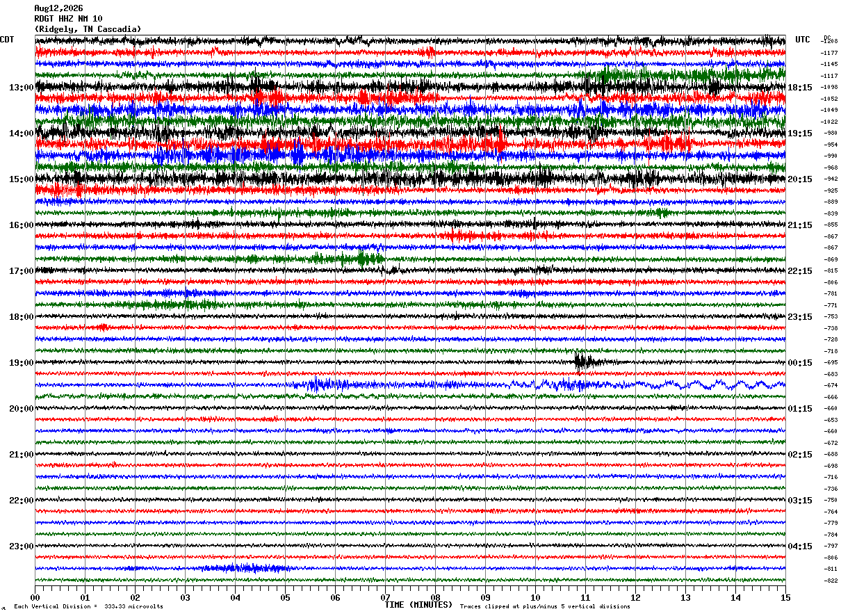The image size is (841, 616).
Task: Click the location text (Ridgely, TN Cascadia)
Action: pyautogui.click(x=88, y=29)
